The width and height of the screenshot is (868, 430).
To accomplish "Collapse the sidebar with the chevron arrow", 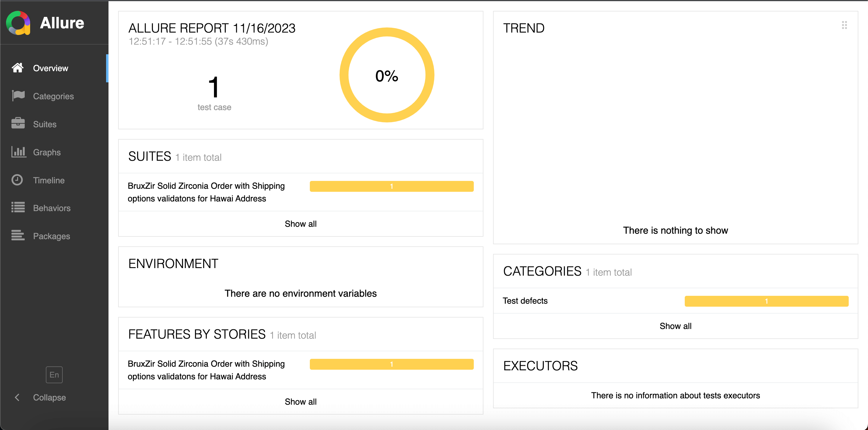I will click(17, 397).
